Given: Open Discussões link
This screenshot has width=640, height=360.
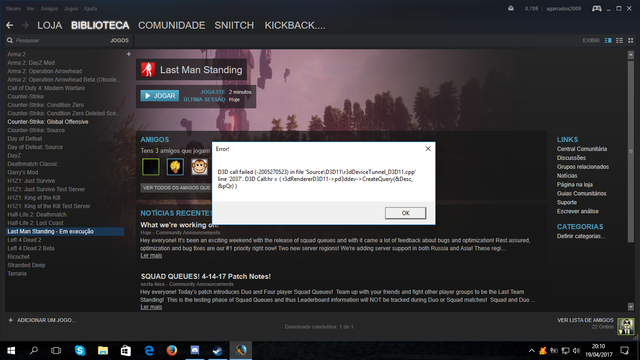Looking at the screenshot, I should tap(571, 158).
